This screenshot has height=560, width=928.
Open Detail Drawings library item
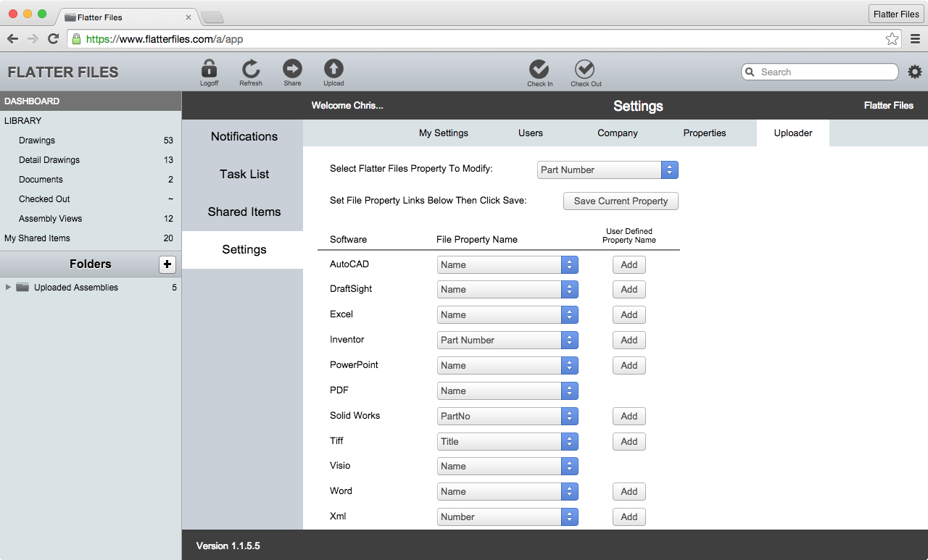(x=91, y=160)
